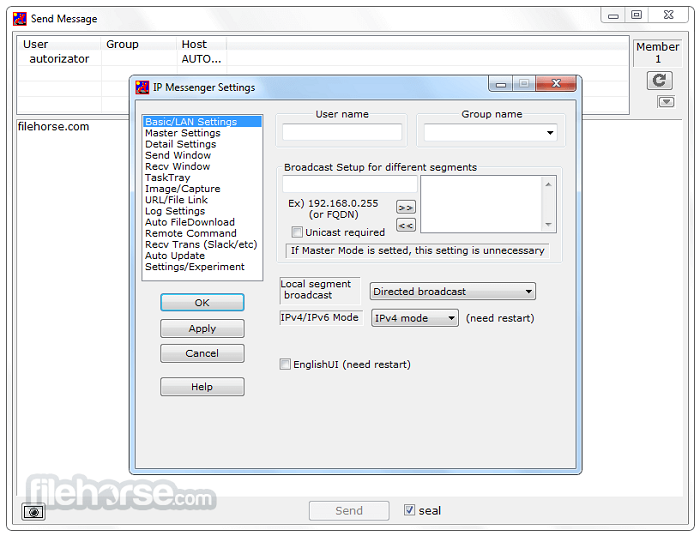The height and width of the screenshot is (536, 700).
Task: Open the Log Settings category
Action: click(175, 211)
